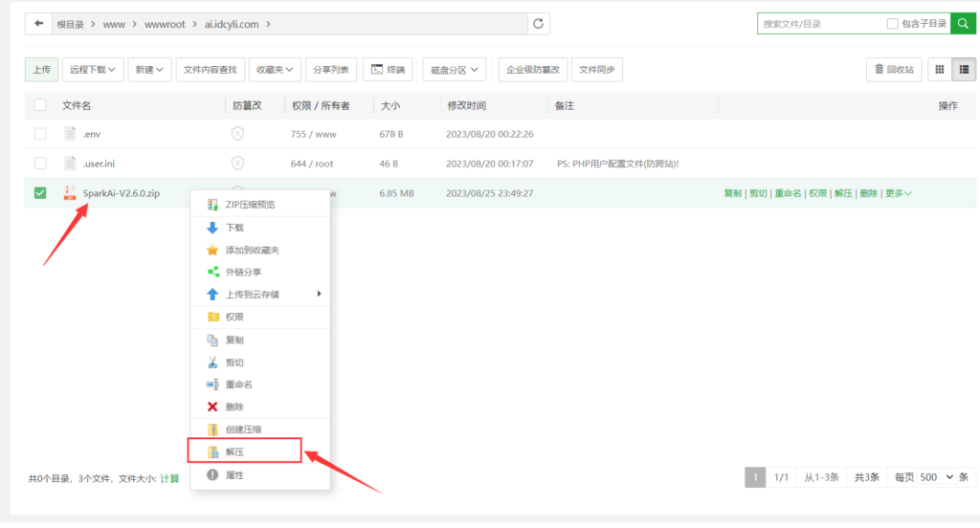Expand 上传到云存储 submenu in context menu
980x528 pixels.
click(x=263, y=294)
